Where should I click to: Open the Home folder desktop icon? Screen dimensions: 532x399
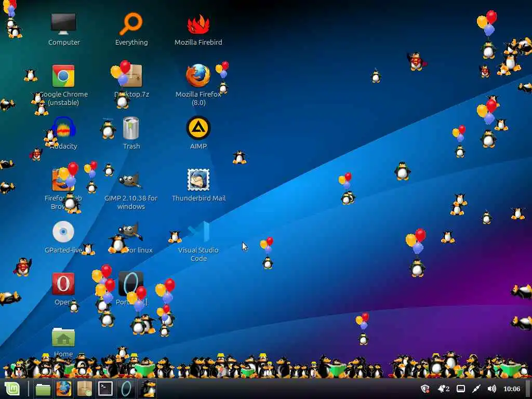(63, 337)
